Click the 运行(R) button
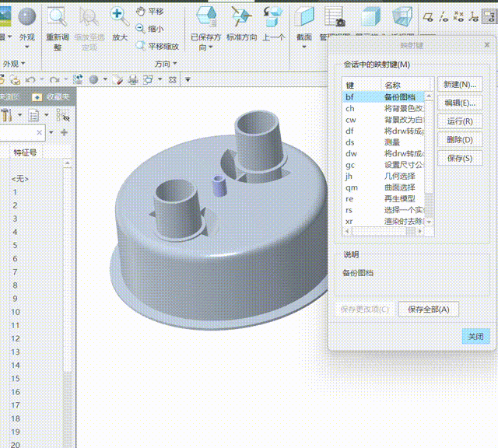 pyautogui.click(x=460, y=121)
